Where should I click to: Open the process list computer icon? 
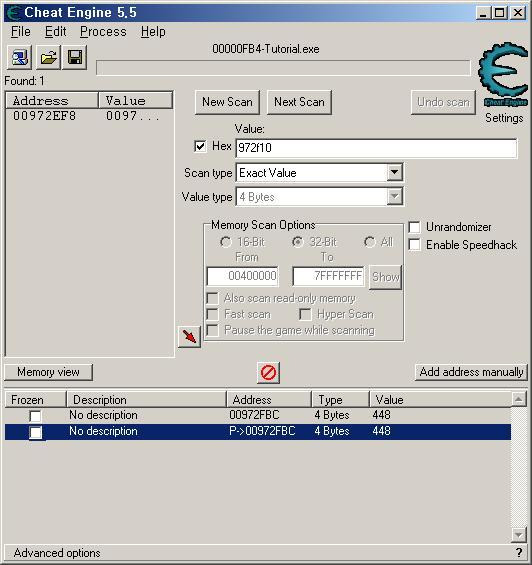[19, 57]
